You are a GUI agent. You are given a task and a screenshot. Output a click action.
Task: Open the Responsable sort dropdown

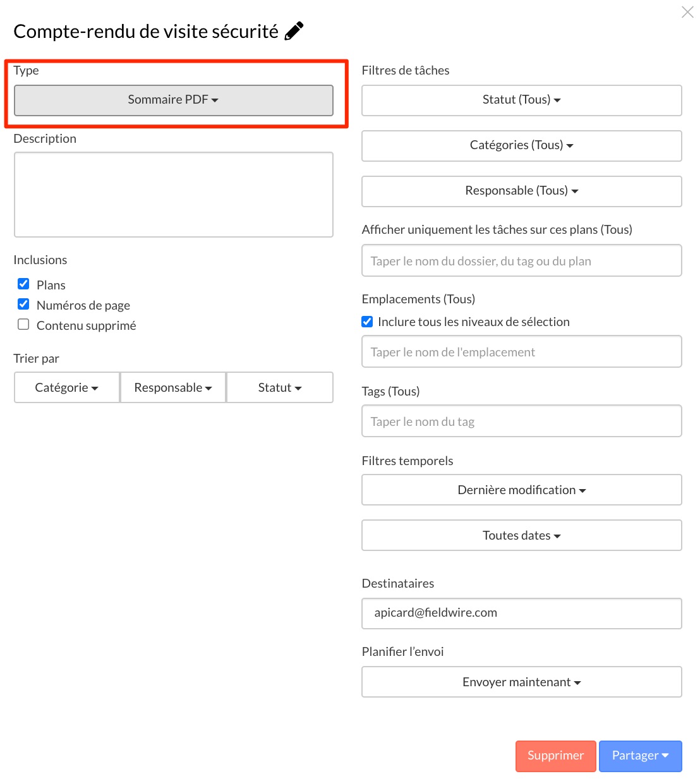pyautogui.click(x=173, y=387)
